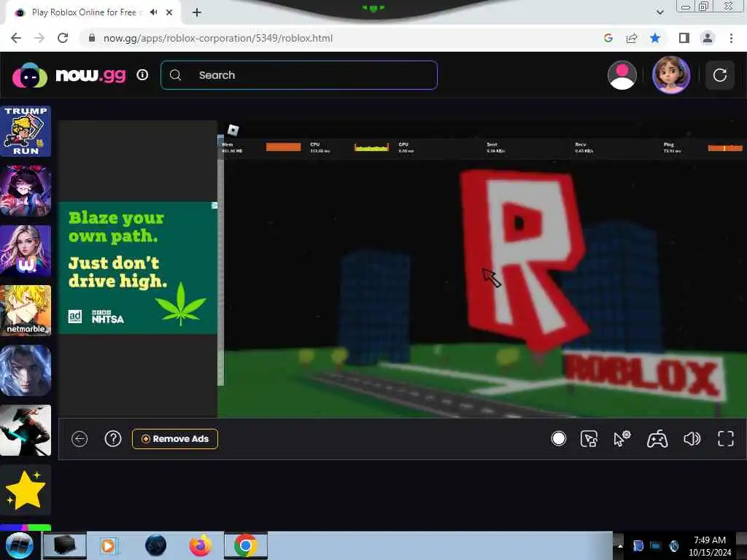747x560 pixels.
Task: Click the back arrow in player toolbar
Action: [x=80, y=438]
